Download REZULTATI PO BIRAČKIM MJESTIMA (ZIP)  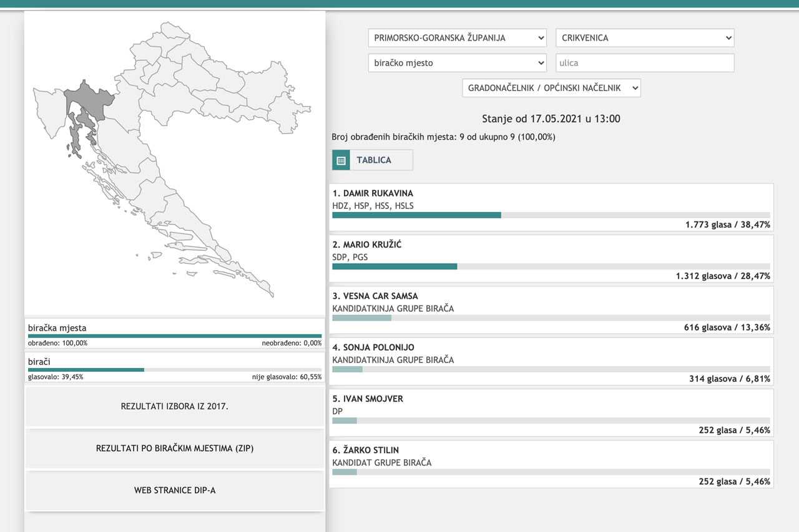(x=175, y=448)
